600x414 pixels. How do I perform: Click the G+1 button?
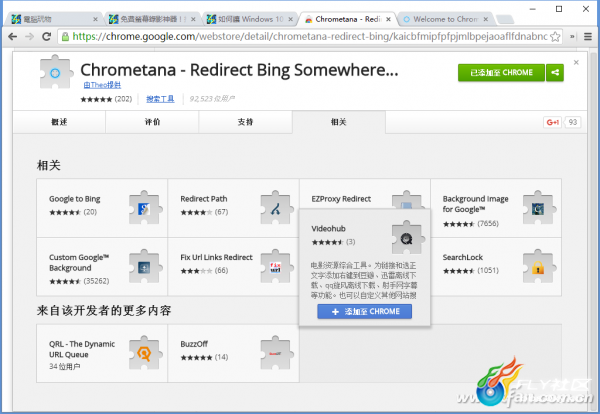tap(553, 122)
